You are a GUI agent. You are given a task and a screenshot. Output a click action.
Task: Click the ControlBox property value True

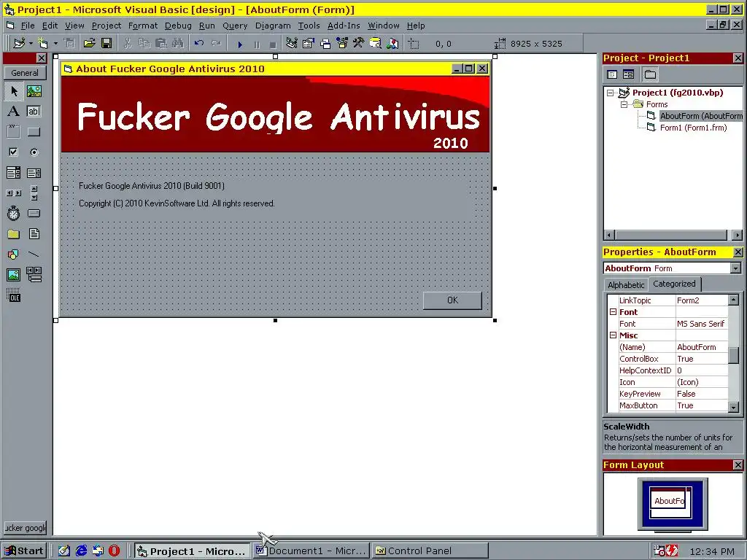(701, 359)
